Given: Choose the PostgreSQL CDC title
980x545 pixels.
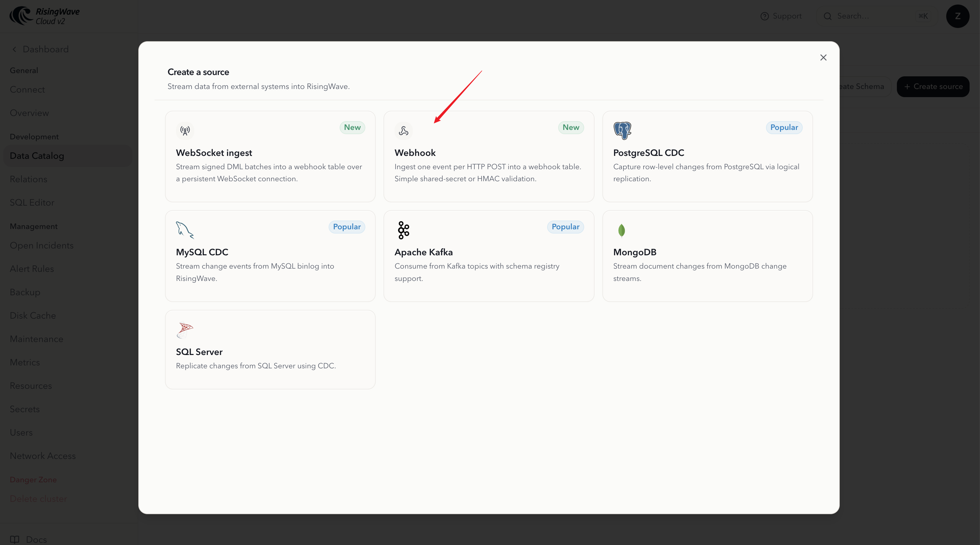Looking at the screenshot, I should pyautogui.click(x=649, y=153).
